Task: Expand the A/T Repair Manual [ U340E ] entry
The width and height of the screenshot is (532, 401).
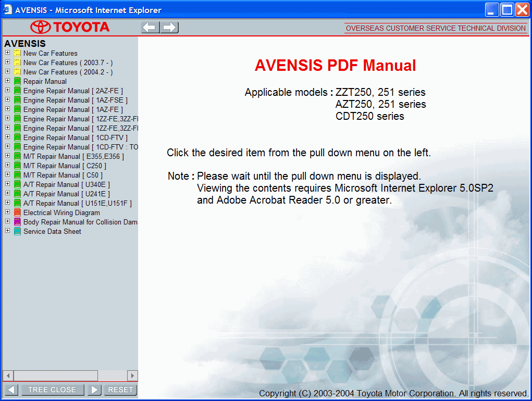Action: 7,184
